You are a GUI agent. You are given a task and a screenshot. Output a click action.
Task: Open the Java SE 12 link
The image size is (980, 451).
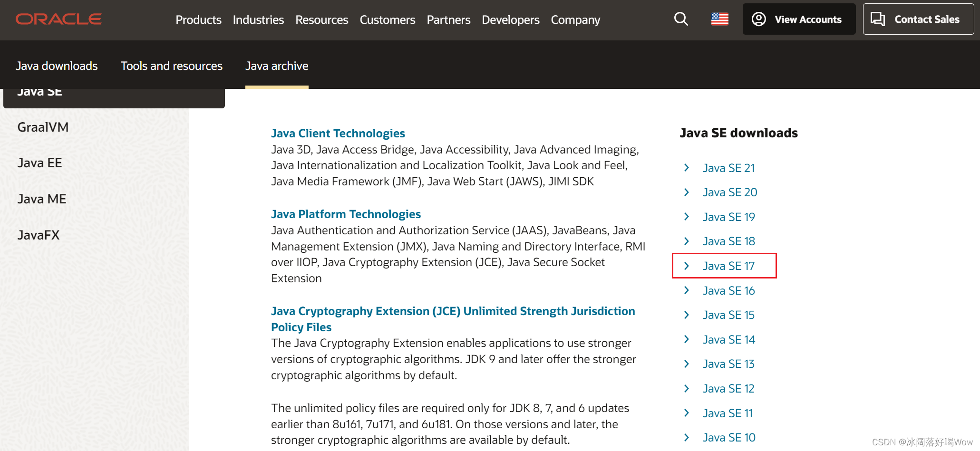[728, 389]
